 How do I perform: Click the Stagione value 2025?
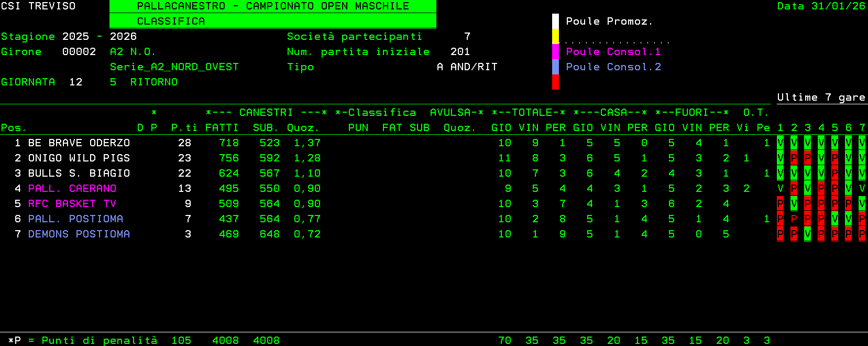[75, 36]
